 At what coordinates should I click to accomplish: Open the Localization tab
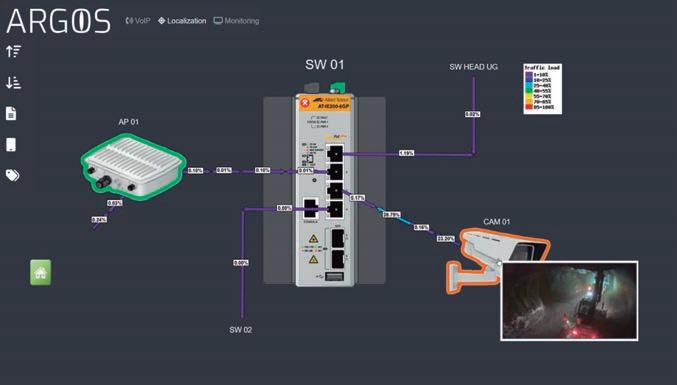click(182, 20)
